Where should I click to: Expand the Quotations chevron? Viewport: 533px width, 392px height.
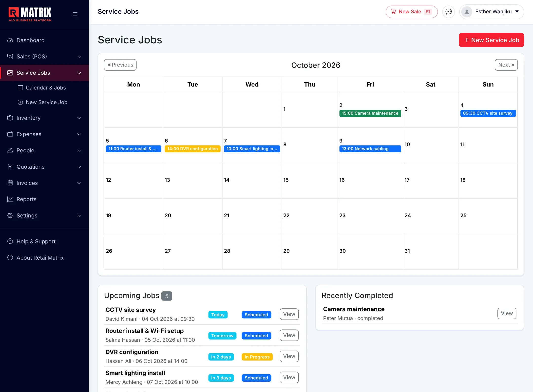point(79,167)
